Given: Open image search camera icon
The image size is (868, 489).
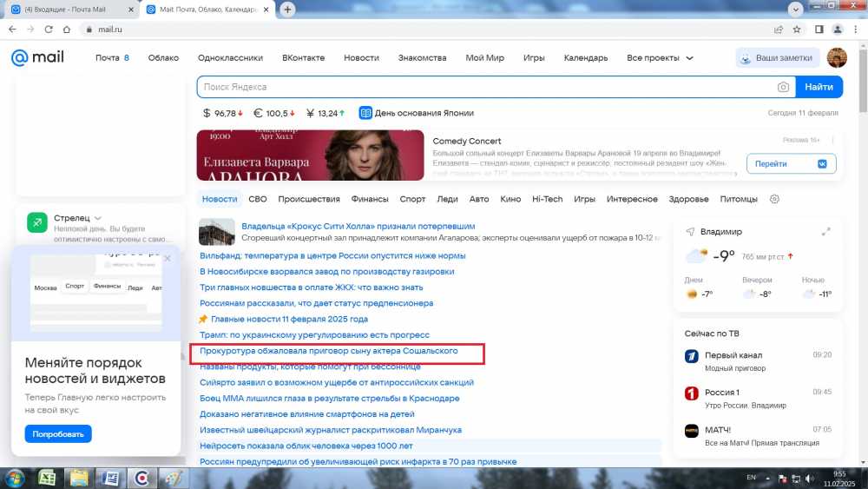Looking at the screenshot, I should [x=783, y=87].
